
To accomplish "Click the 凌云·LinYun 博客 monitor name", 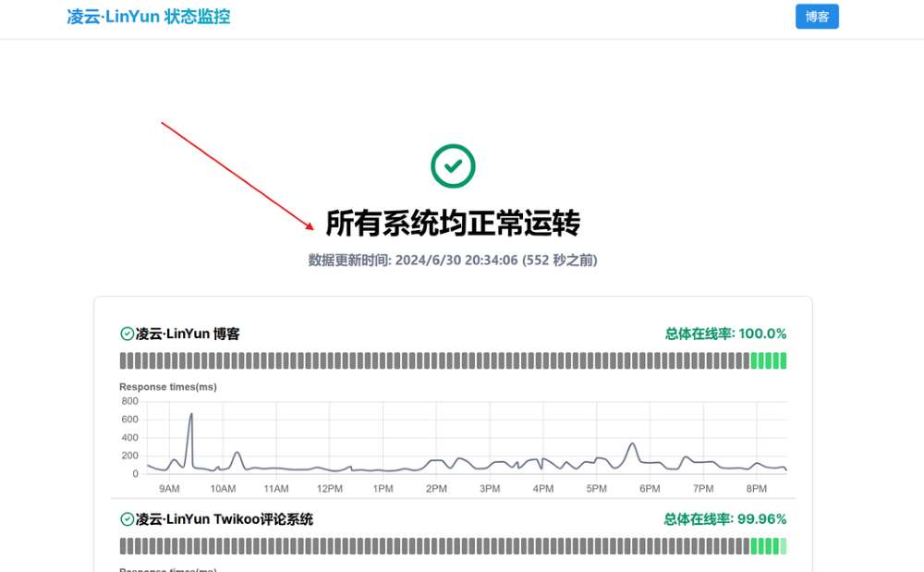I will [x=188, y=334].
